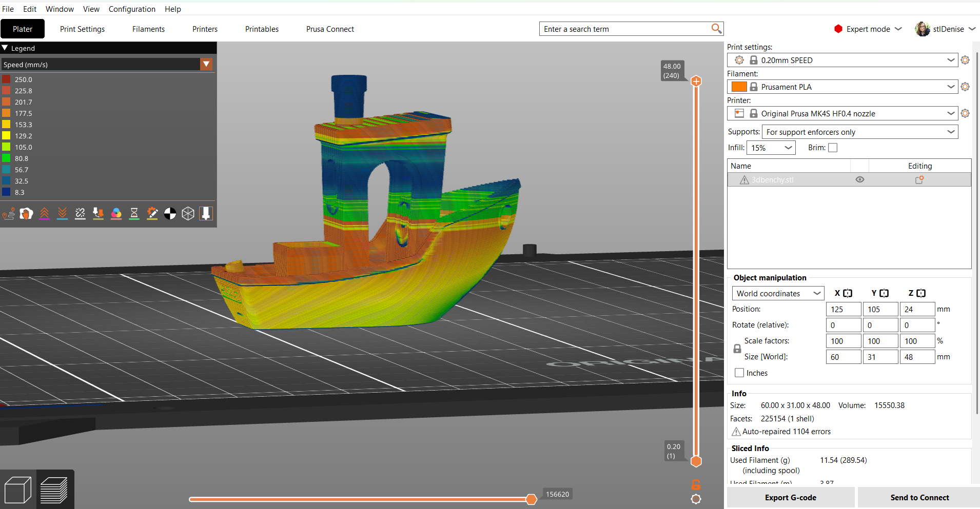Click Export G-code button

tap(791, 497)
